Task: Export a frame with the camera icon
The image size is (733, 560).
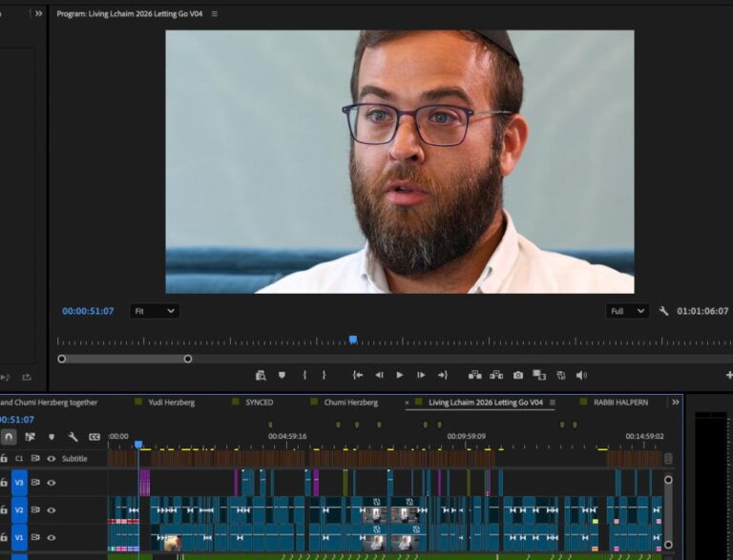Action: (x=518, y=375)
